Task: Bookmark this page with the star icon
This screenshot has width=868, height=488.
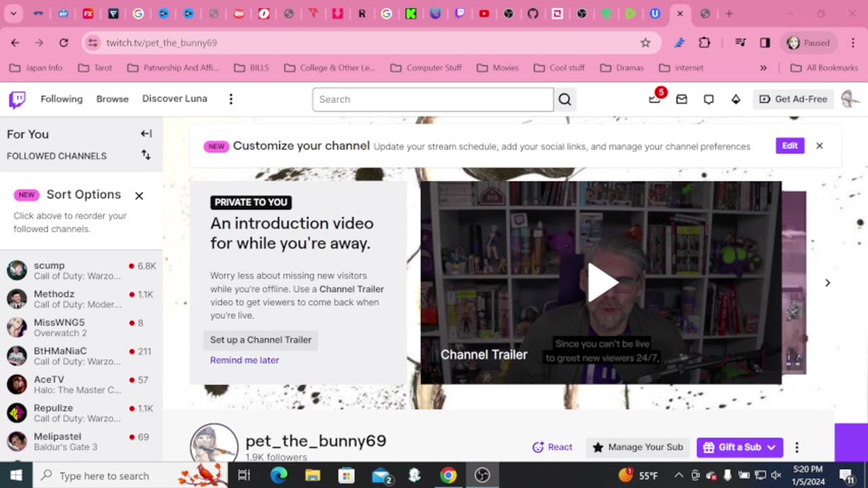Action: pyautogui.click(x=646, y=43)
